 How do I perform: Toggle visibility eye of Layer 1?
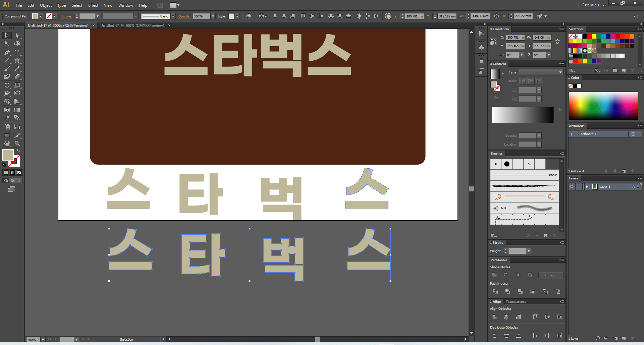(x=572, y=187)
